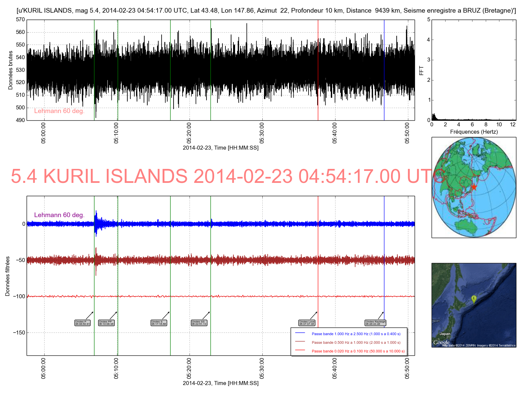Click the red epicenter star on the globe
This screenshot has height=395, width=532.
tap(474, 187)
